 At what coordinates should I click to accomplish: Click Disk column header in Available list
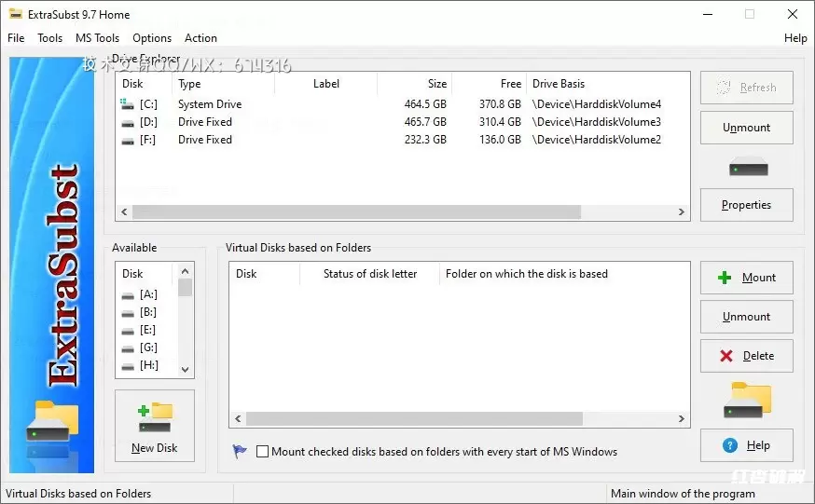pos(144,274)
